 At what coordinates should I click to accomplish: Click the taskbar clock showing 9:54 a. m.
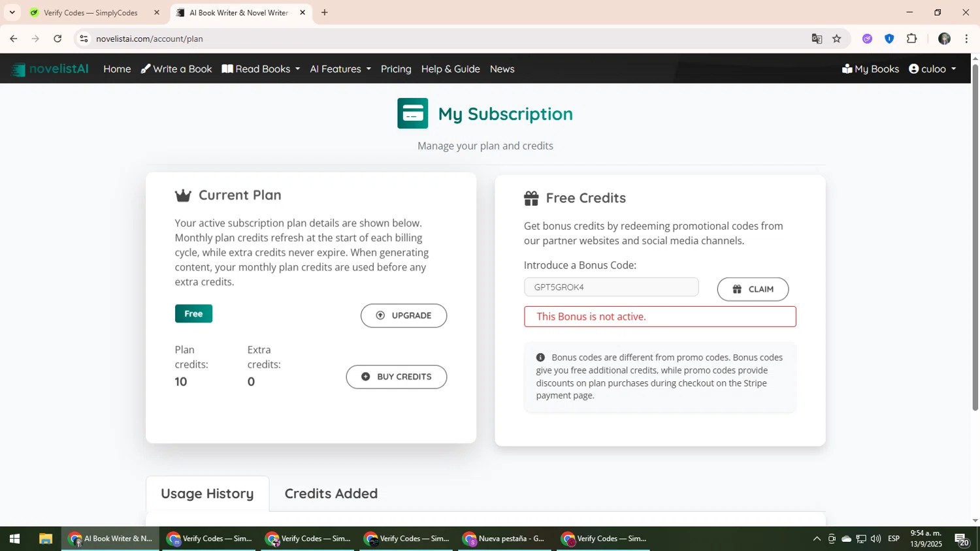[x=926, y=539]
